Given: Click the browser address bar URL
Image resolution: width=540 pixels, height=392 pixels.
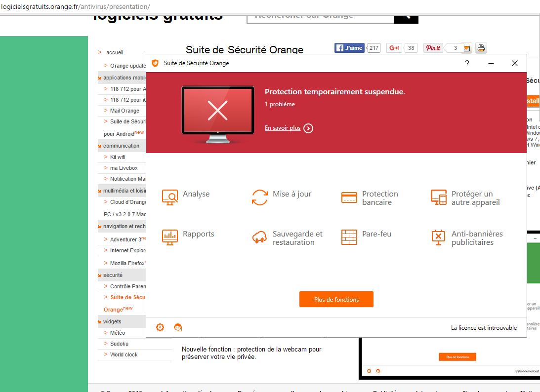Looking at the screenshot, I should point(76,6).
